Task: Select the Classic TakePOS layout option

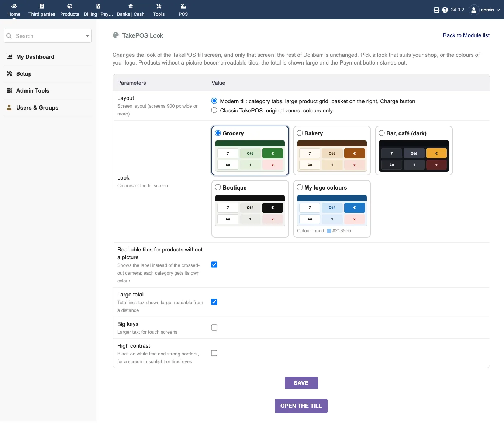Action: coord(214,110)
